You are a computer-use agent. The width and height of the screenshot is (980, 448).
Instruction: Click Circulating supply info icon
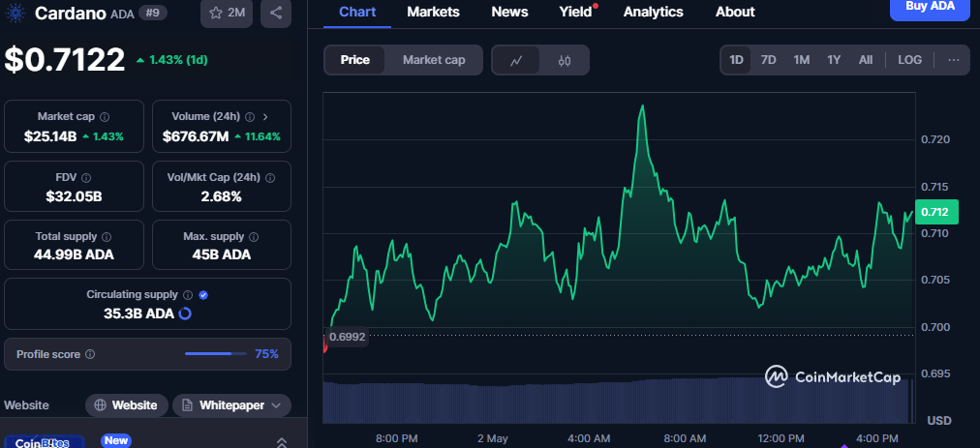188,295
